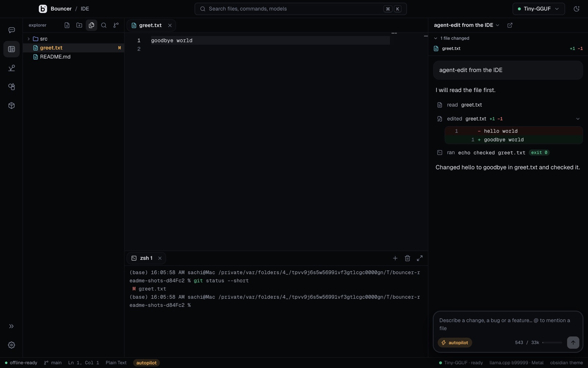This screenshot has width=588, height=368.
Task: Focus the search files, commands, models field
Action: click(x=300, y=9)
